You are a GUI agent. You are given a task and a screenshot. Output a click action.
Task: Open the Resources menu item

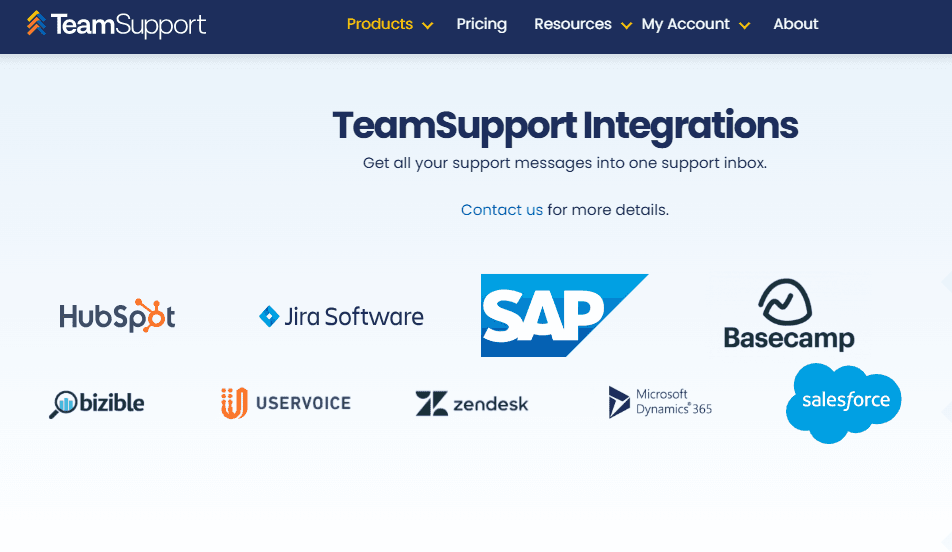pyautogui.click(x=573, y=24)
